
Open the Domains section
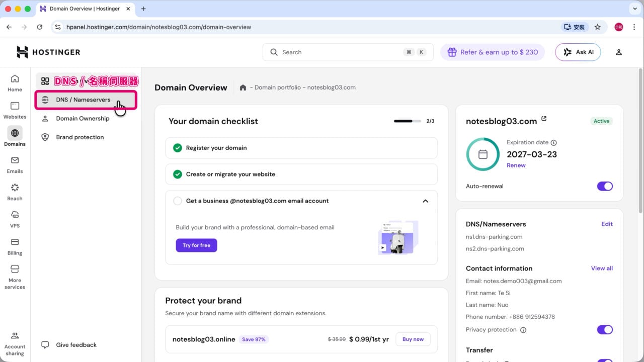pos(15,137)
